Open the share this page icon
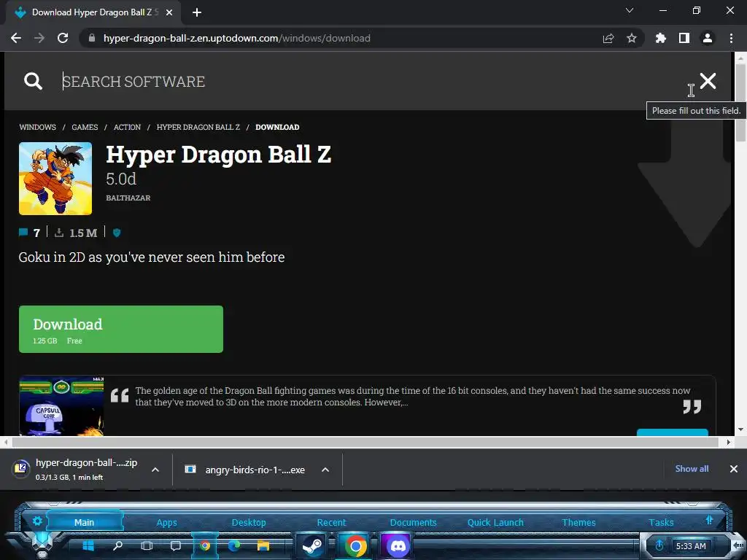 (608, 38)
